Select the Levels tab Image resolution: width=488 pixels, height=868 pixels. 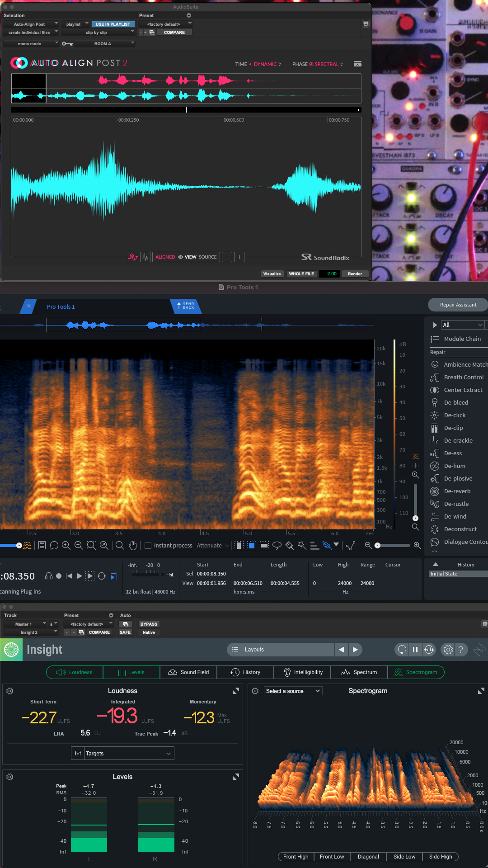(x=131, y=672)
